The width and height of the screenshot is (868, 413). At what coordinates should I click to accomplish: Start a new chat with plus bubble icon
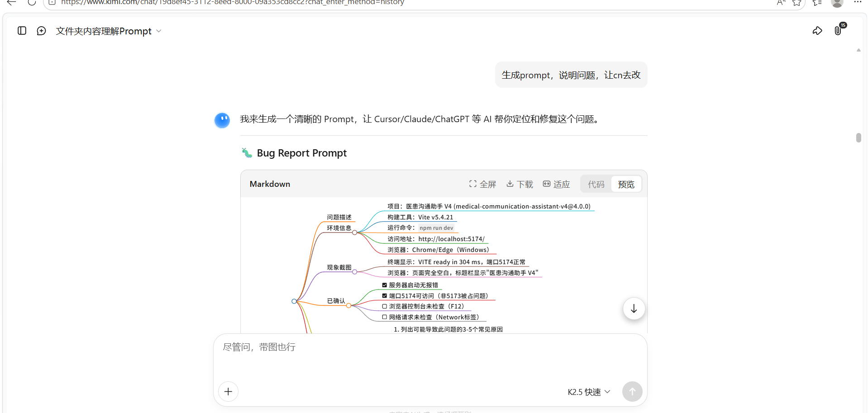tap(41, 31)
